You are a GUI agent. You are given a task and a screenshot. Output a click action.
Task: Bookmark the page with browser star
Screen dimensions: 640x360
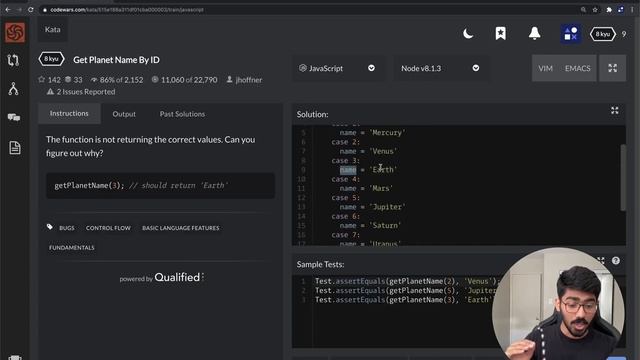(x=595, y=9)
